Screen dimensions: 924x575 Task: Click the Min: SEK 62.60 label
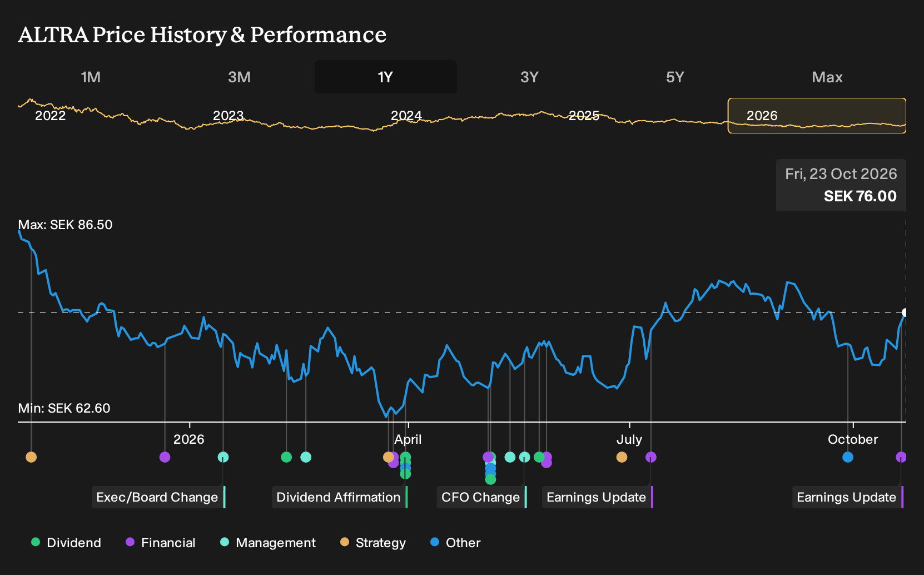[x=64, y=408]
